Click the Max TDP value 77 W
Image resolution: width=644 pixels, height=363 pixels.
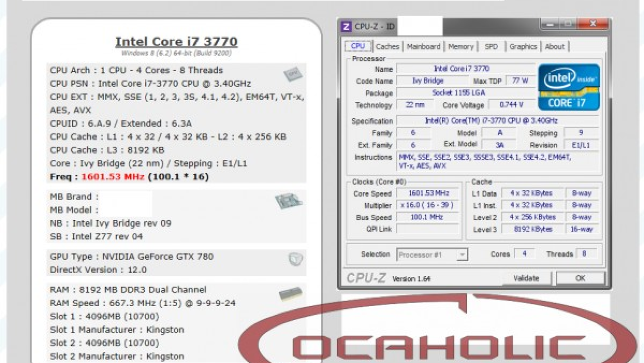(x=520, y=81)
